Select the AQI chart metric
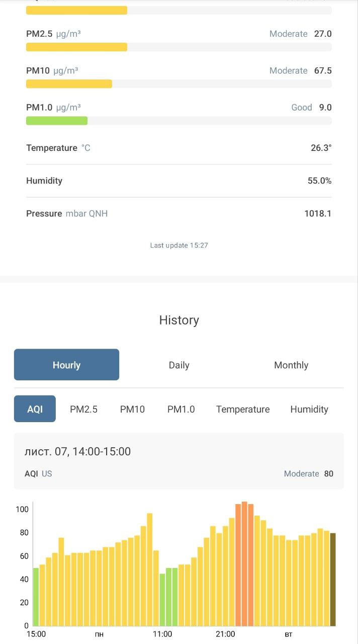The width and height of the screenshot is (358, 644). pos(35,409)
